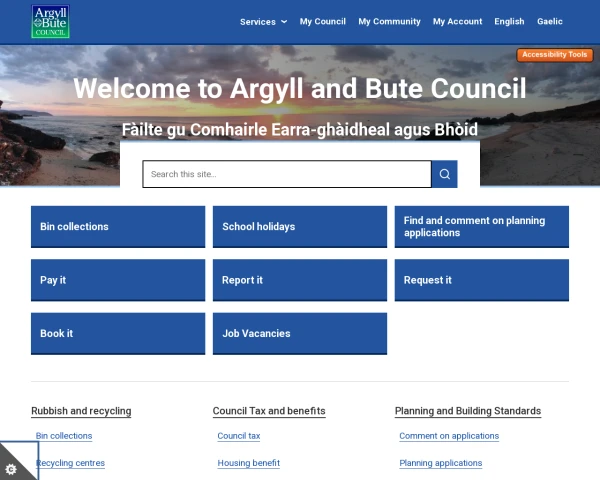Go to My Community menu item
600x480 pixels.
tap(389, 21)
